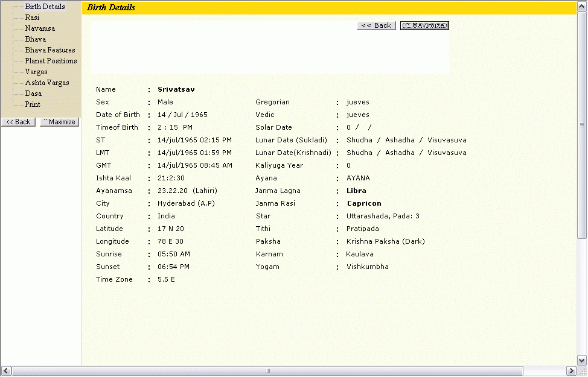588x377 pixels.
Task: Click the Print option in the sidebar
Action: pos(33,104)
